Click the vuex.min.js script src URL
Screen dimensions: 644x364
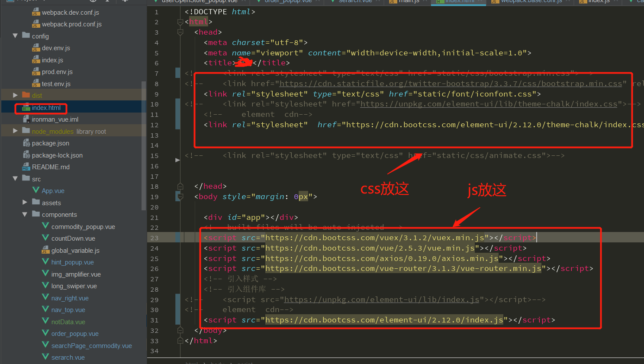pos(374,238)
